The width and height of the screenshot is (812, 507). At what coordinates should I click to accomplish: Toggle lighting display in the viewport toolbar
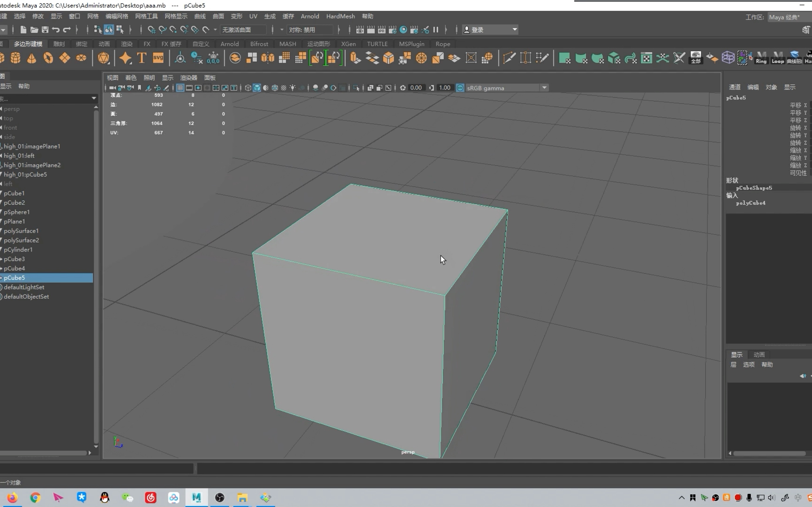coord(293,88)
